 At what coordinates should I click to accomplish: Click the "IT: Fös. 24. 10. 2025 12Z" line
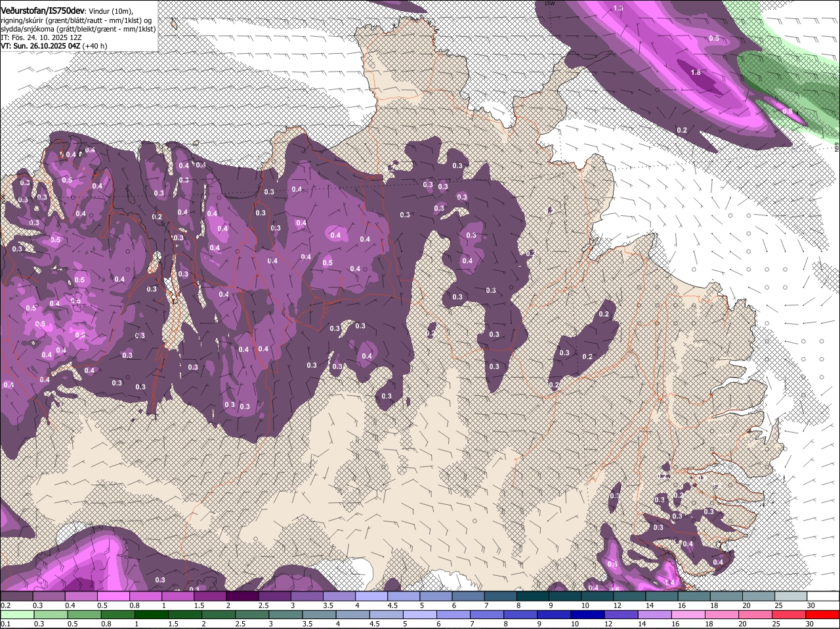click(x=41, y=37)
